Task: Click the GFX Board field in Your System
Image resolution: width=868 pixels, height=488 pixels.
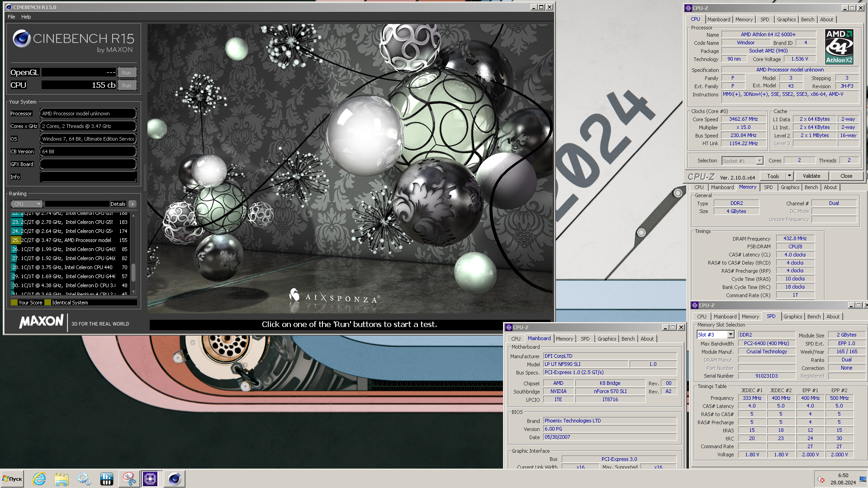Action: pos(88,164)
